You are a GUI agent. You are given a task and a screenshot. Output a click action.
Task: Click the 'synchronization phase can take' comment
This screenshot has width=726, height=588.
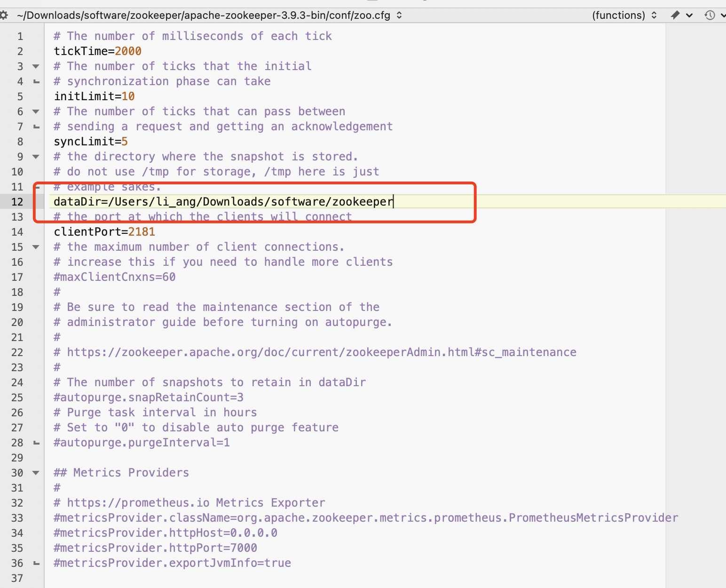pyautogui.click(x=162, y=81)
